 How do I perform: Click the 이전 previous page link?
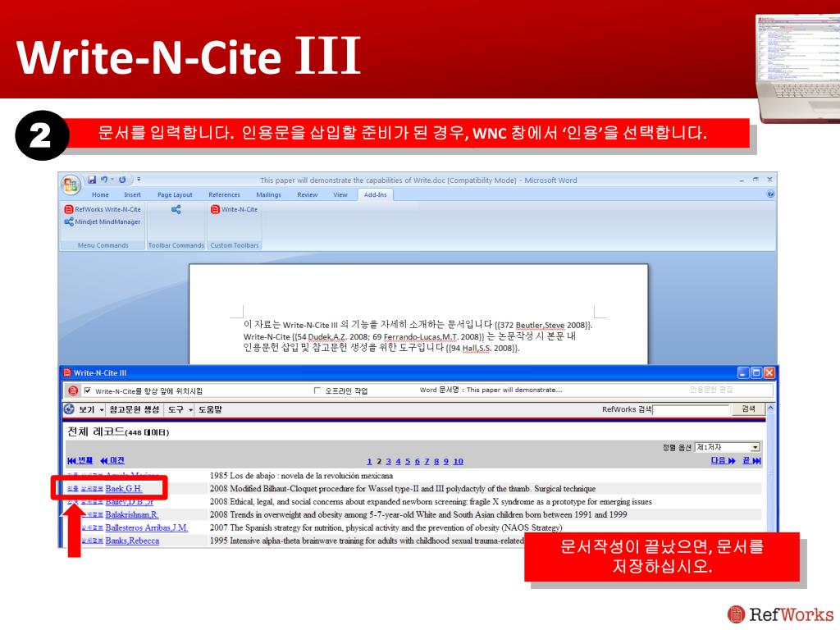tap(112, 461)
